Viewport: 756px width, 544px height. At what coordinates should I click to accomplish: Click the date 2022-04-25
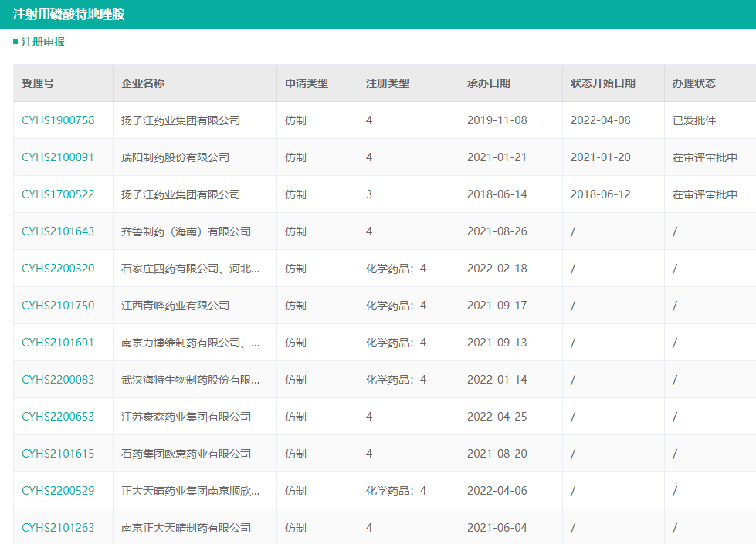[x=497, y=417]
